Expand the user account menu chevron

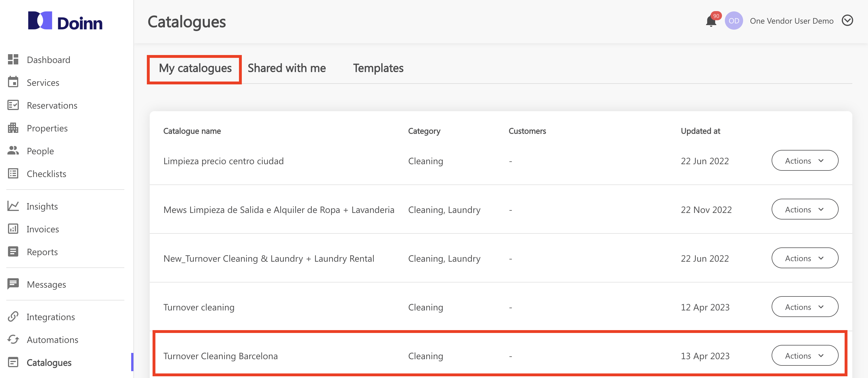click(847, 21)
